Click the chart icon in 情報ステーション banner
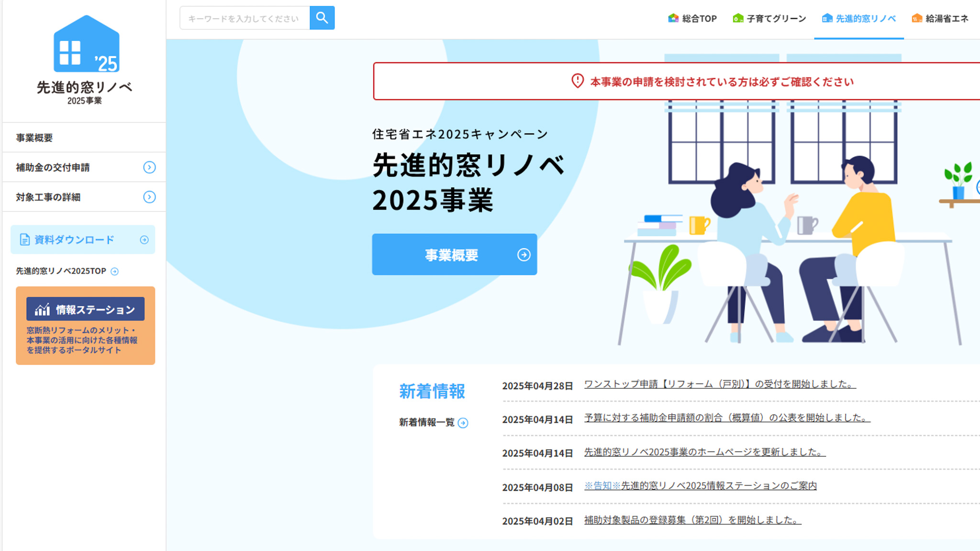This screenshot has width=980, height=551. coord(42,309)
